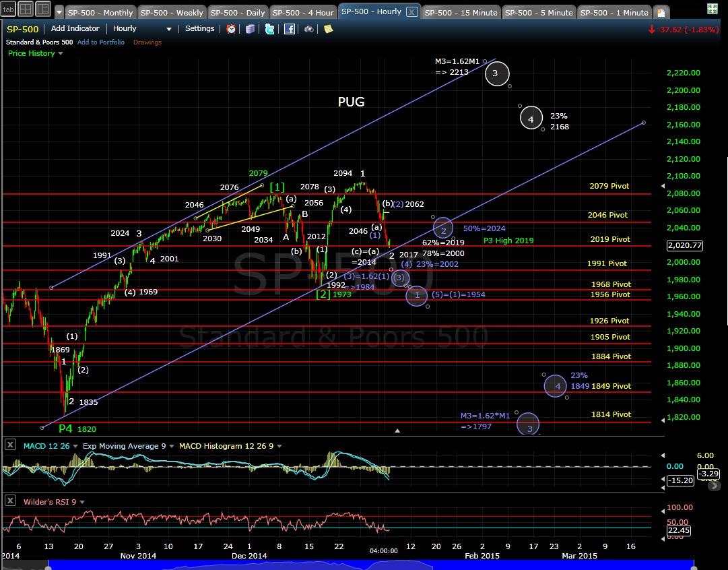Select the blue circled 4 near 1849 Pivot
This screenshot has height=570, width=728.
coord(556,386)
